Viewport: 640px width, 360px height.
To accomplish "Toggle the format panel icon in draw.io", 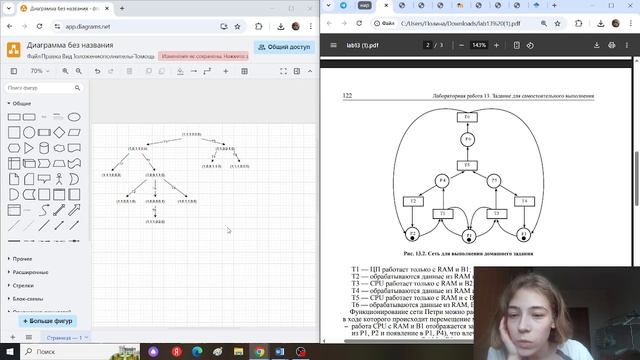I will pos(297,71).
